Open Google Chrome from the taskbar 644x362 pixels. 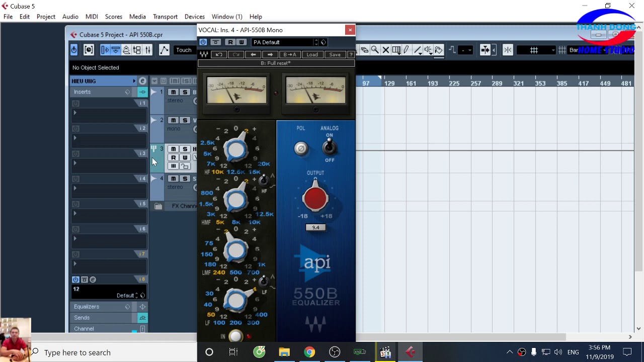coord(309,352)
